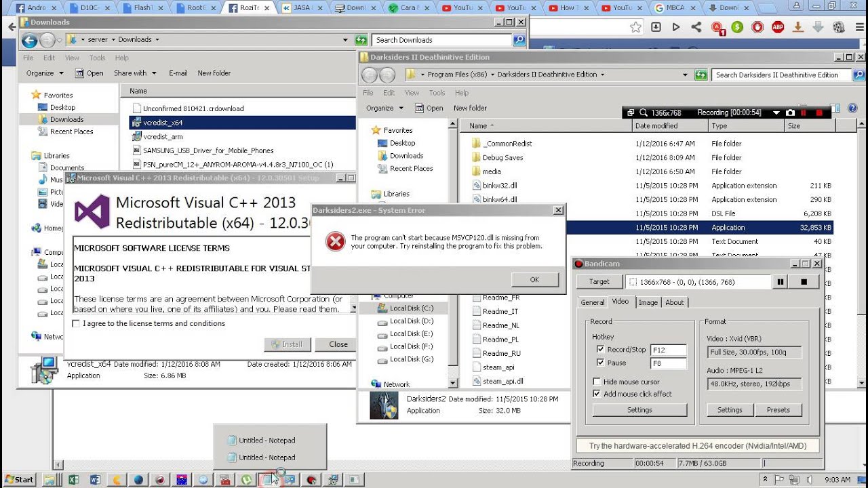Check I agree to license terms

point(76,324)
